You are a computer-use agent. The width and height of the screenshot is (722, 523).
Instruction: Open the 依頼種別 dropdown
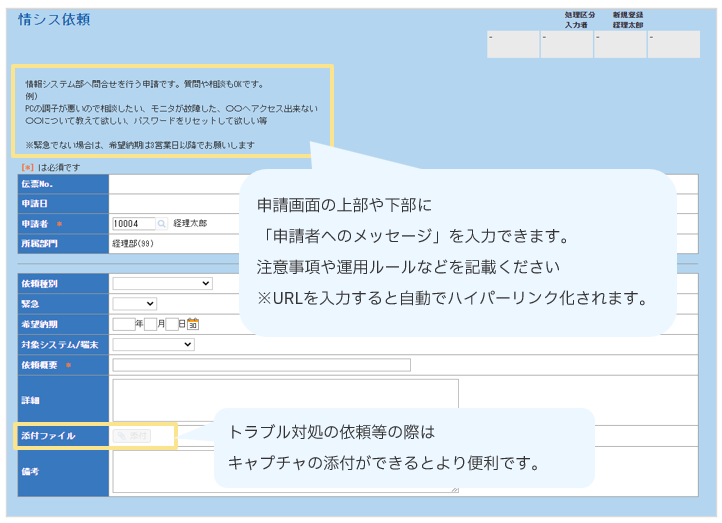tap(162, 284)
